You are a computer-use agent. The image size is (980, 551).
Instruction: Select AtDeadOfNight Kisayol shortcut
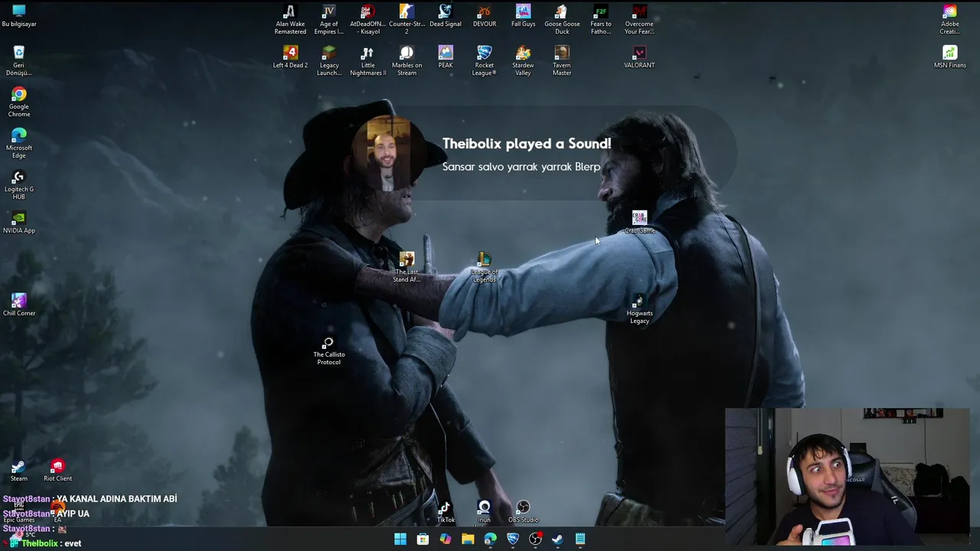367,20
